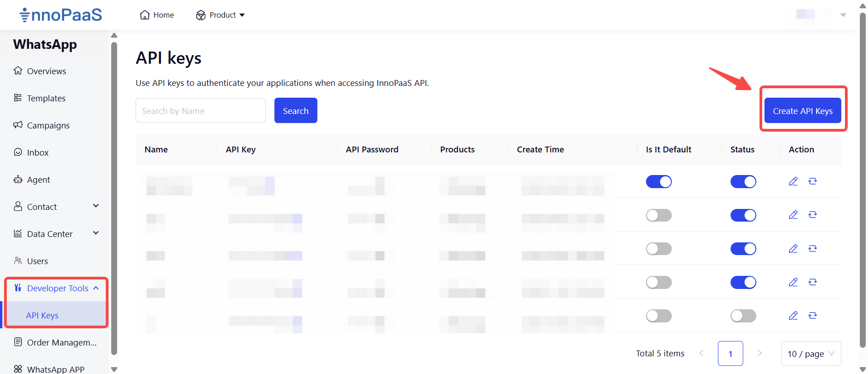This screenshot has height=374, width=868.
Task: Click reset arrows icon in fifth row
Action: 812,316
